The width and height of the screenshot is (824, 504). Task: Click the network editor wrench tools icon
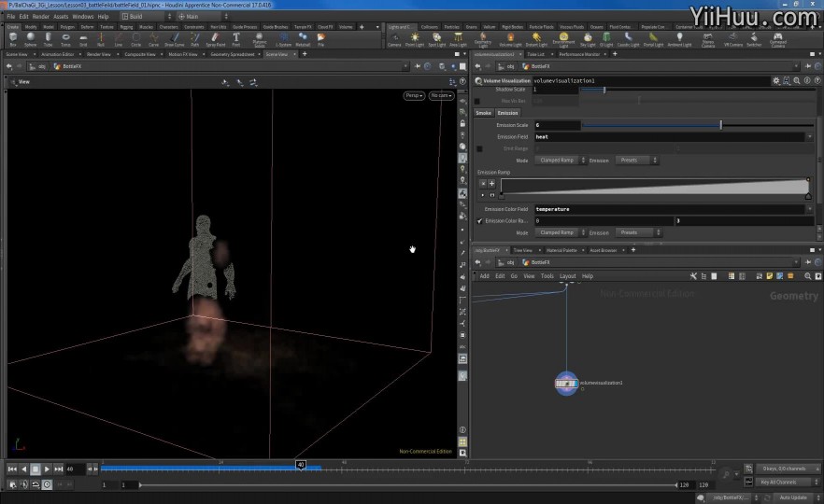693,276
